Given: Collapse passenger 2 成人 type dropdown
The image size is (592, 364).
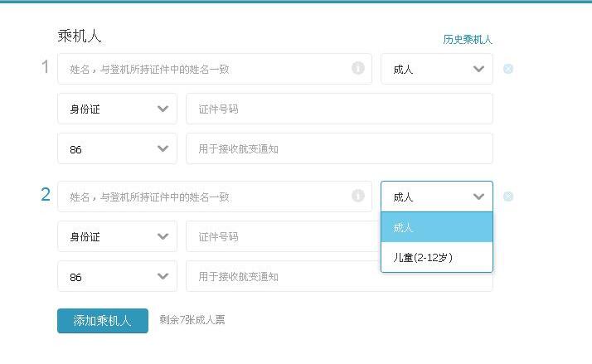Looking at the screenshot, I should (437, 197).
